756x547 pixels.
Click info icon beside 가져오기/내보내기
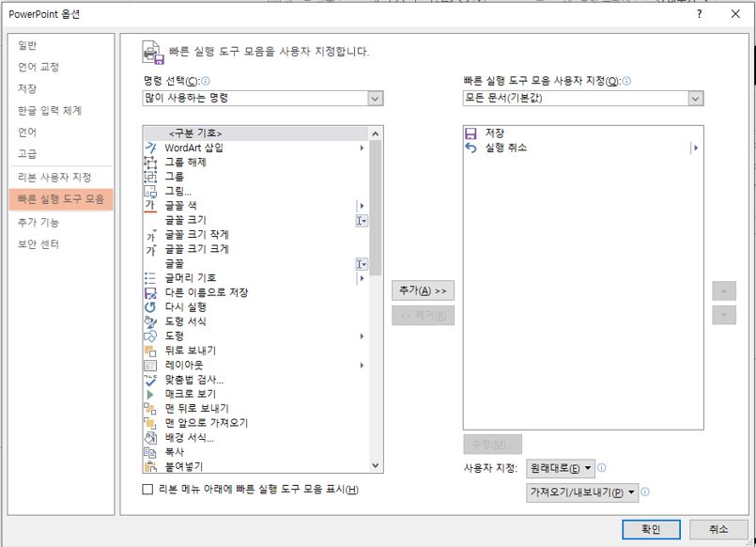(645, 492)
